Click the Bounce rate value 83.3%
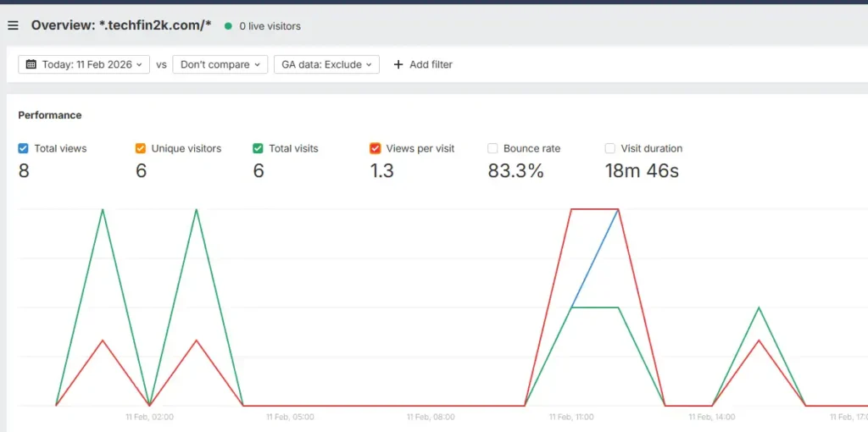This screenshot has width=868, height=432. (516, 171)
